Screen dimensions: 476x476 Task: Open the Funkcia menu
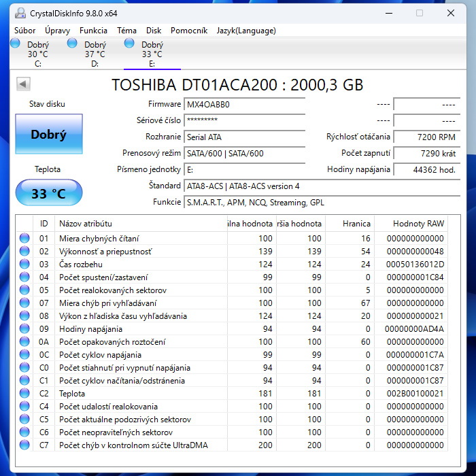[x=93, y=31]
